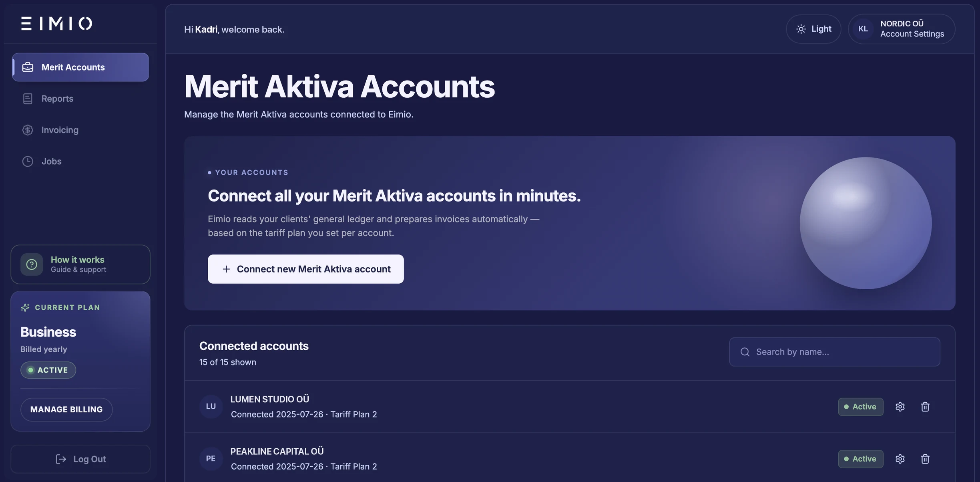This screenshot has height=482, width=980.
Task: Click the How it works help icon
Action: pos(32,264)
